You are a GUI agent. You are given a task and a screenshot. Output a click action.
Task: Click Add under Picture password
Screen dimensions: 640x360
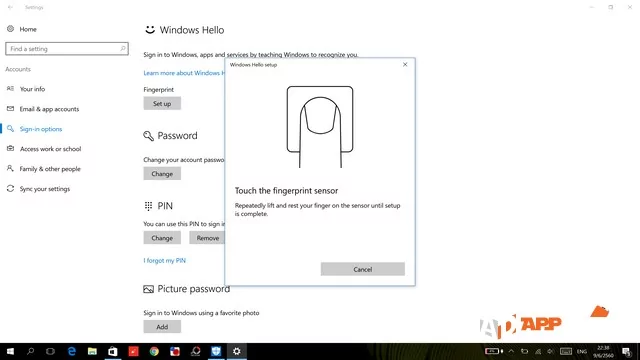click(162, 327)
